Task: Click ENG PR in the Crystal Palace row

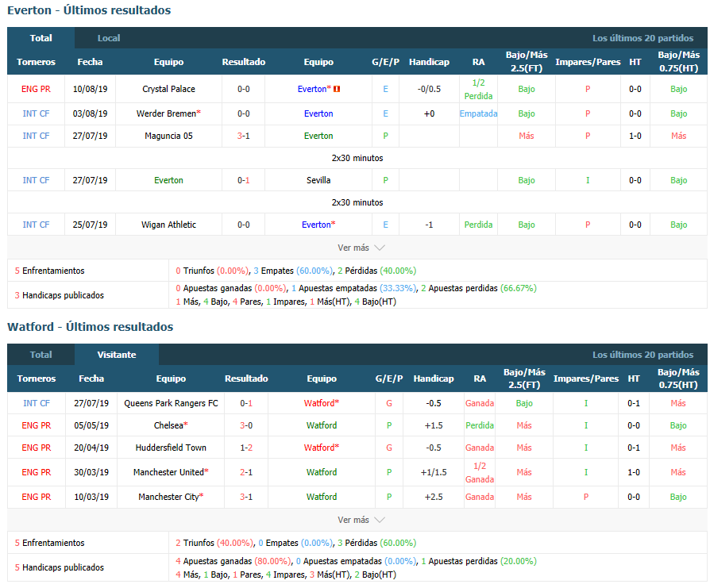Action: tap(36, 89)
